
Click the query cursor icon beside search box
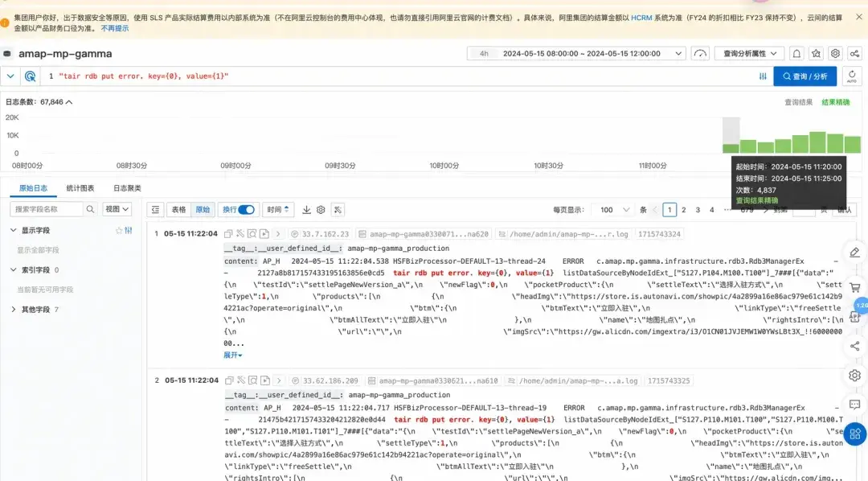30,76
